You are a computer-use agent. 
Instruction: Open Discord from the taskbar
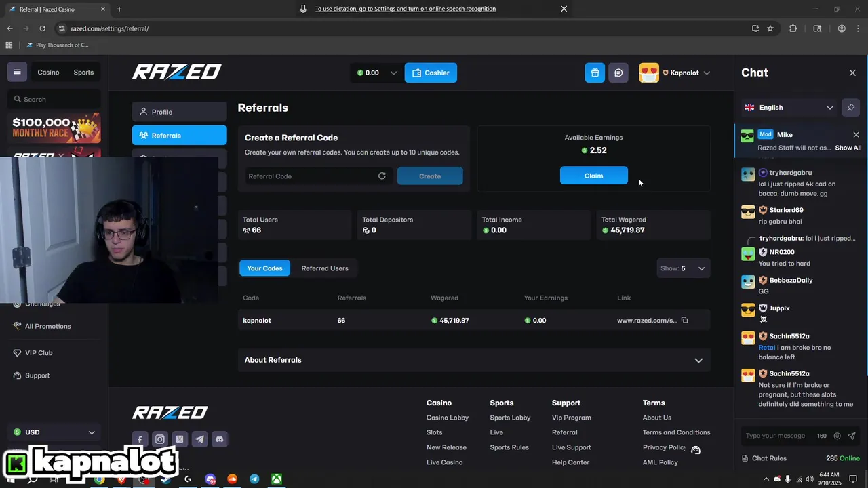pos(210,479)
